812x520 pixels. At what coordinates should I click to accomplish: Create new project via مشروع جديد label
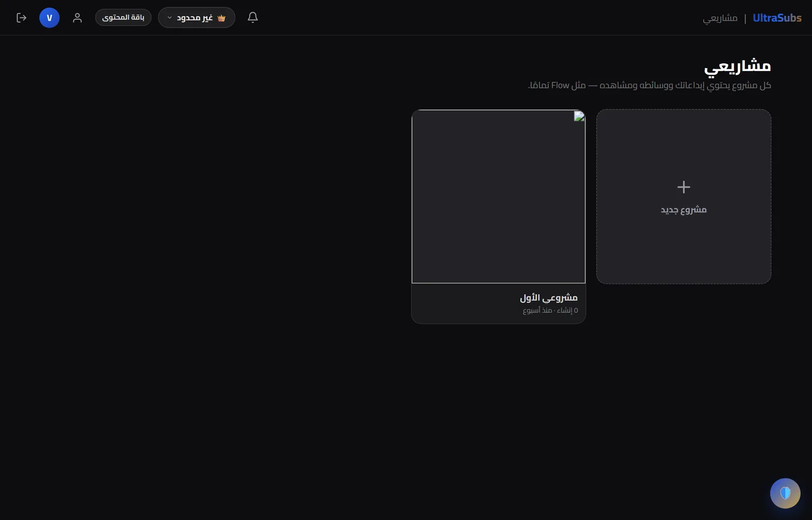coord(684,210)
